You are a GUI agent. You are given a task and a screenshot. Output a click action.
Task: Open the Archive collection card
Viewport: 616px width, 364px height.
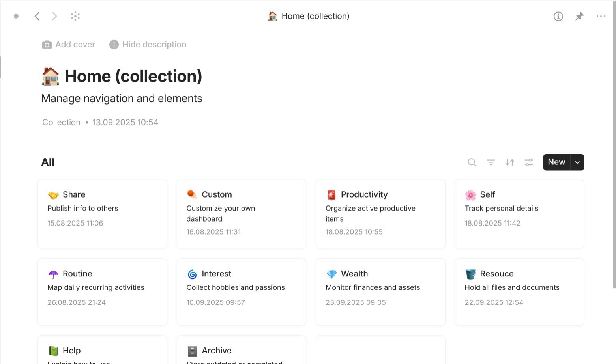[x=241, y=350]
